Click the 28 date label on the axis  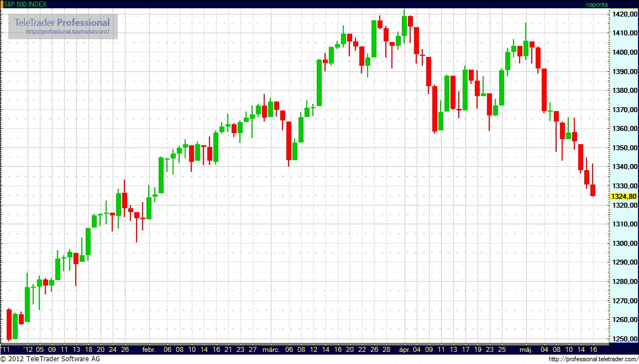pyautogui.click(x=386, y=349)
